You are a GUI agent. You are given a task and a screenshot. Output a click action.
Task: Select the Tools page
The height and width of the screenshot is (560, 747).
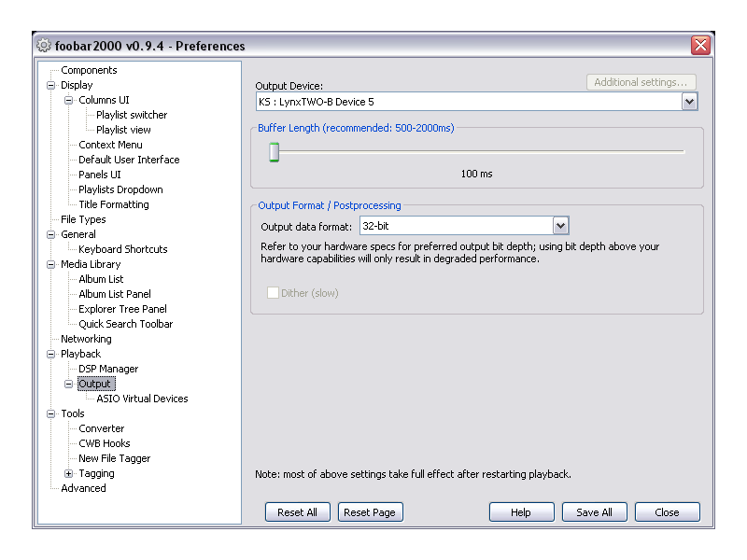pos(73,413)
